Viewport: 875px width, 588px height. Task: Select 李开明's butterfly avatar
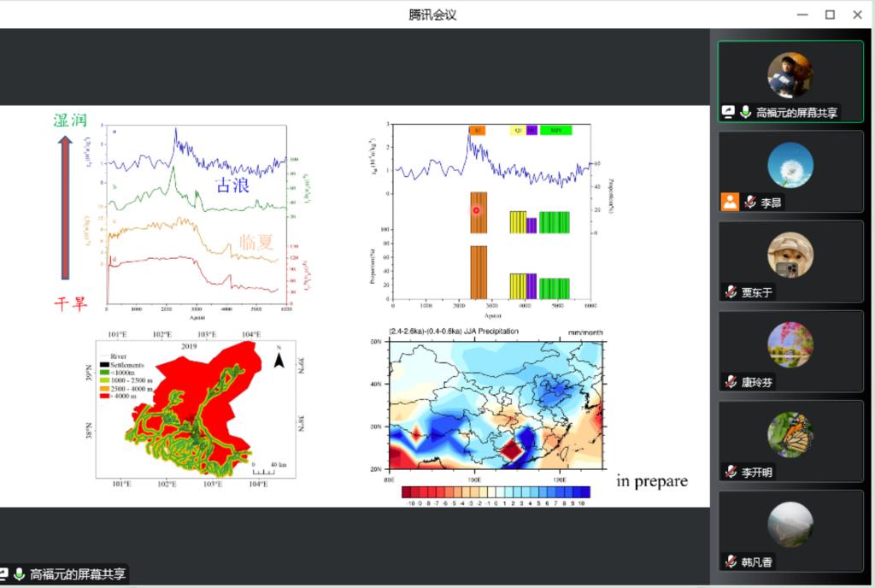pyautogui.click(x=790, y=434)
